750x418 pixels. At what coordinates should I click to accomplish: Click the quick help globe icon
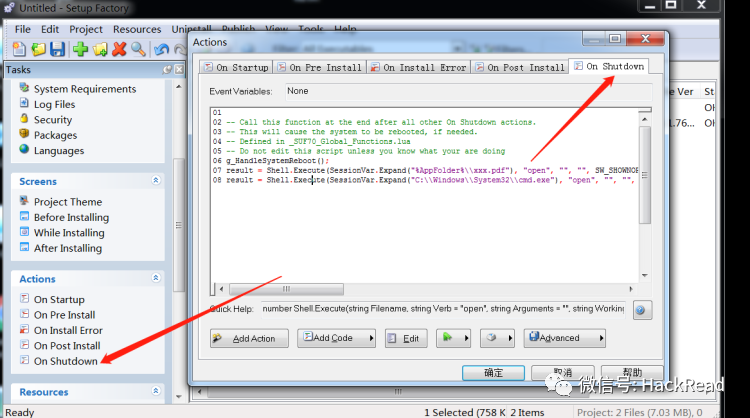(642, 310)
